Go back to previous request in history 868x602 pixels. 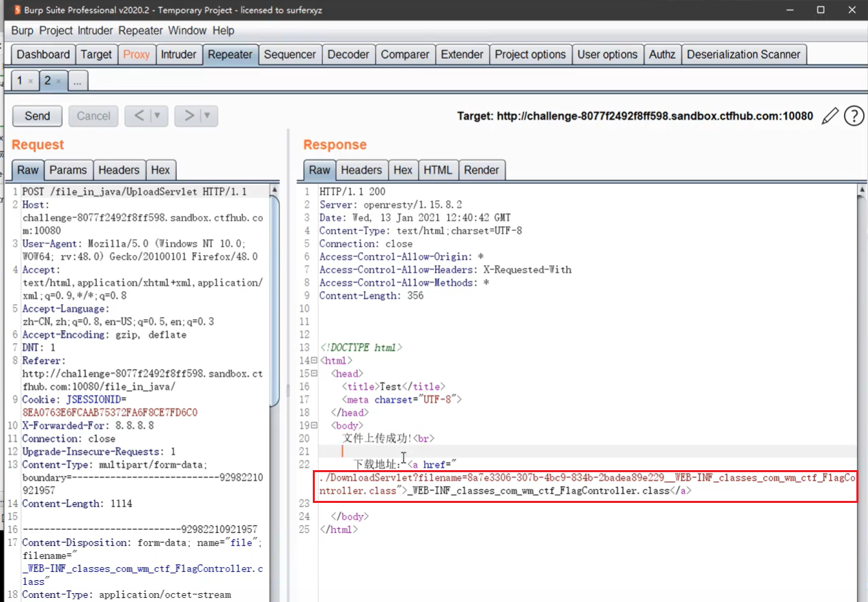(139, 115)
